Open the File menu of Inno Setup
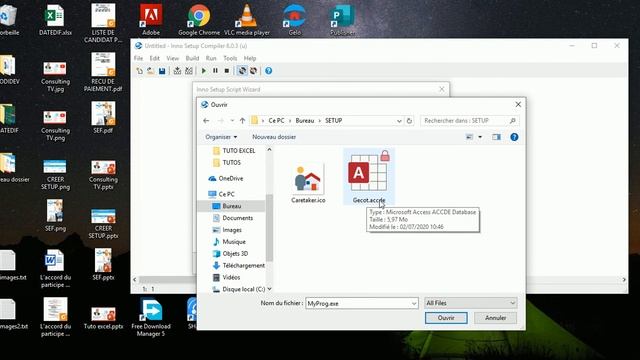Screen dimensions: 640x360 tap(138, 58)
